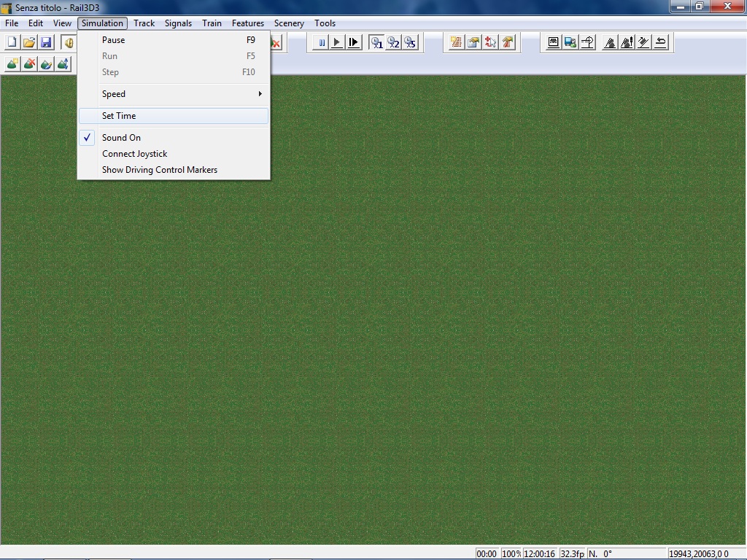Click the 19943,20063,0 0 coordinates readout
This screenshot has height=560, width=747.
click(x=705, y=554)
